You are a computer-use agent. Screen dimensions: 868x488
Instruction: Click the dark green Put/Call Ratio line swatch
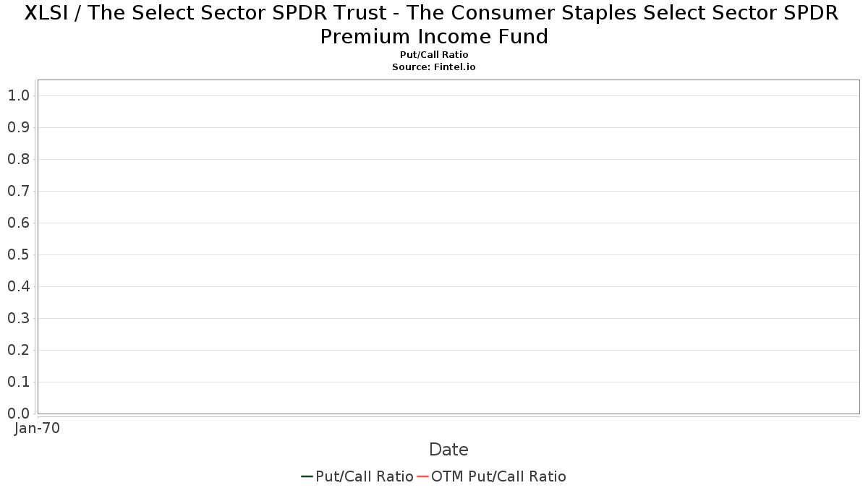(307, 476)
